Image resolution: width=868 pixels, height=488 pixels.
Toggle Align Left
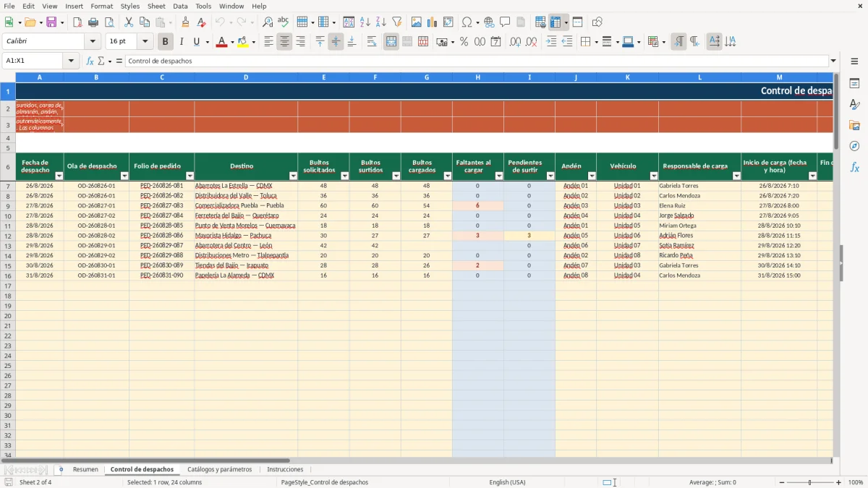pyautogui.click(x=269, y=42)
